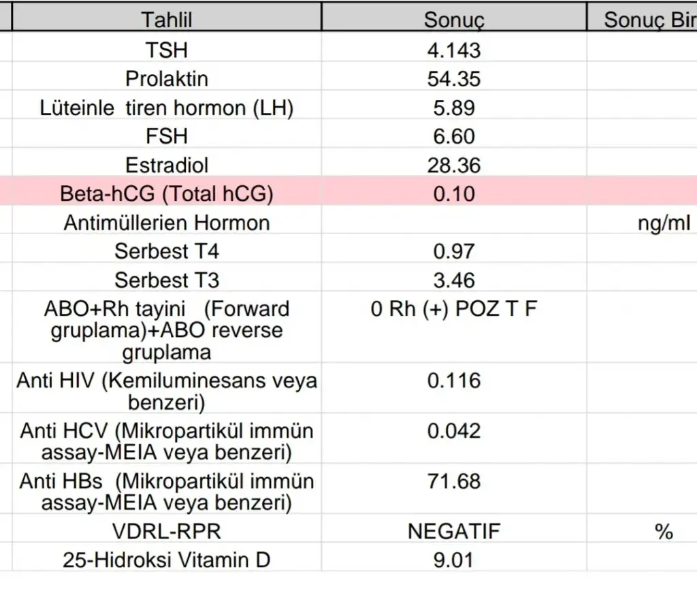Click the Anti HCV result 0.042
This screenshot has width=697, height=616.
454,431
